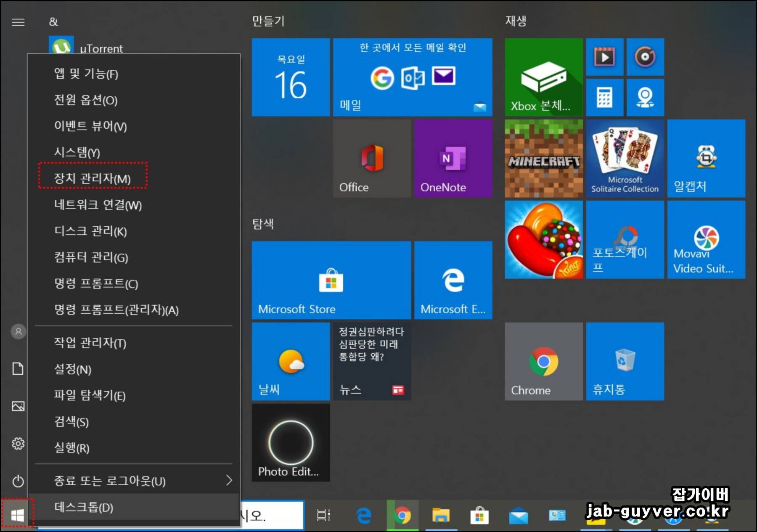Click the Power icon in Start sidebar
757x532 pixels.
click(x=18, y=481)
